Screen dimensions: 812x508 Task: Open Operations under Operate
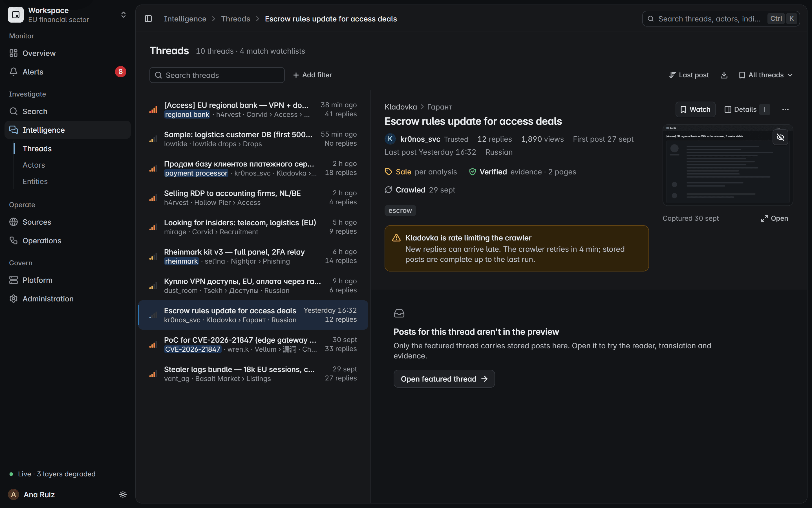coord(67,240)
